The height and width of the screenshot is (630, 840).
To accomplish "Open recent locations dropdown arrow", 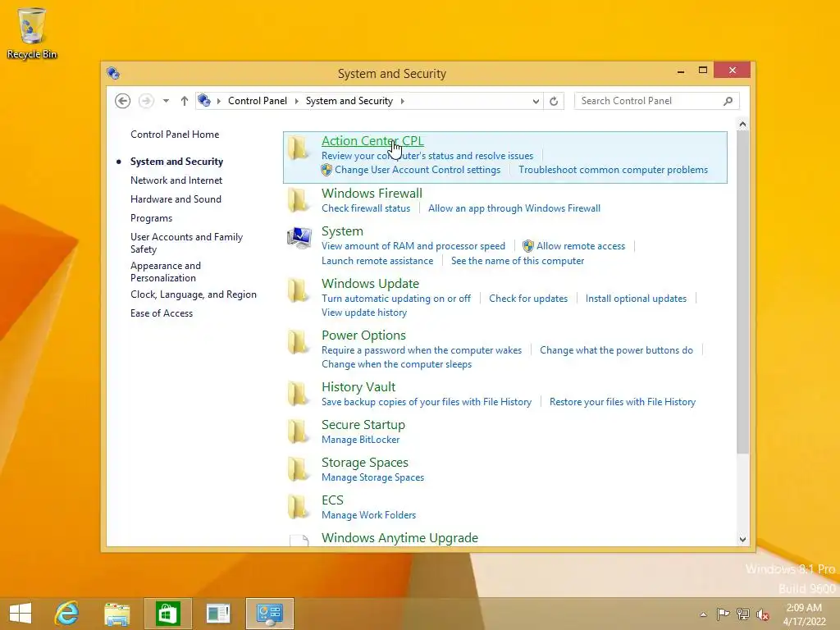I will click(x=166, y=101).
